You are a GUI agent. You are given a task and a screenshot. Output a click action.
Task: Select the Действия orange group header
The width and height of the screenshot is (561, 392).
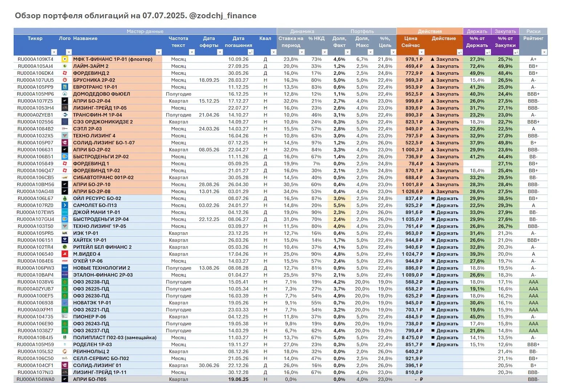430,32
